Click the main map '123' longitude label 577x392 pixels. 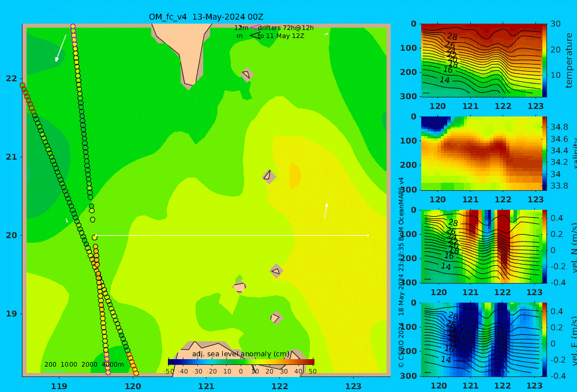(353, 386)
